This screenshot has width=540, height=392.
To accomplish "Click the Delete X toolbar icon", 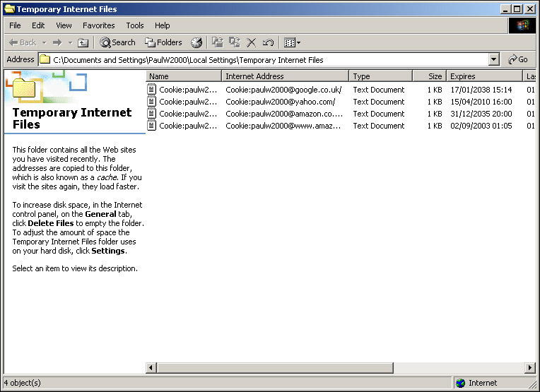I will click(x=251, y=42).
